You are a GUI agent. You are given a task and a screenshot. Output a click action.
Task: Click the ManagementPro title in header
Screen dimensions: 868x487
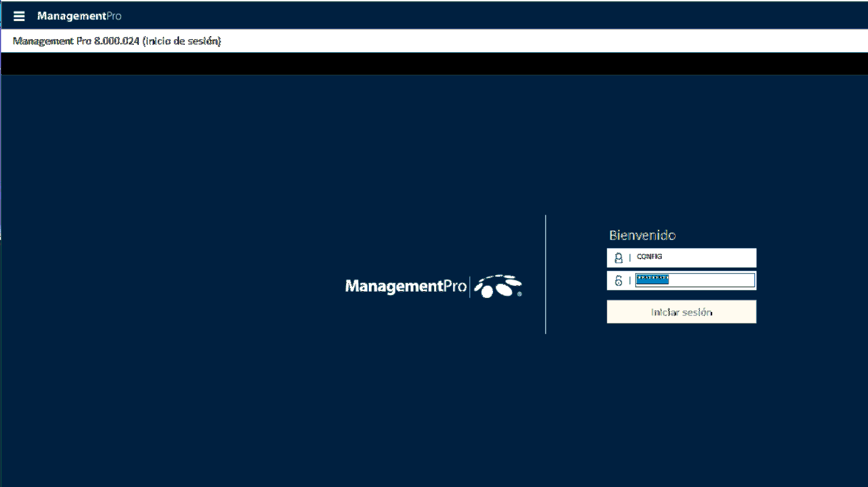tap(79, 16)
